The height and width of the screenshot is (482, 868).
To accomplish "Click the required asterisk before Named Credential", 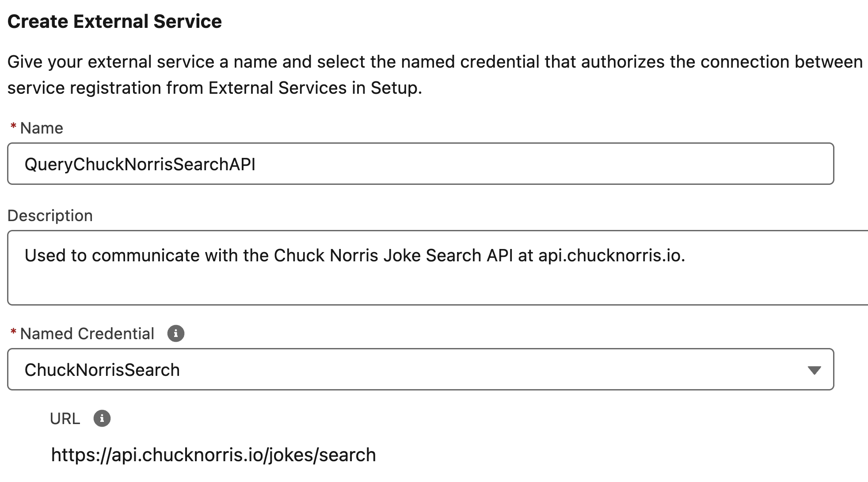I will point(13,333).
